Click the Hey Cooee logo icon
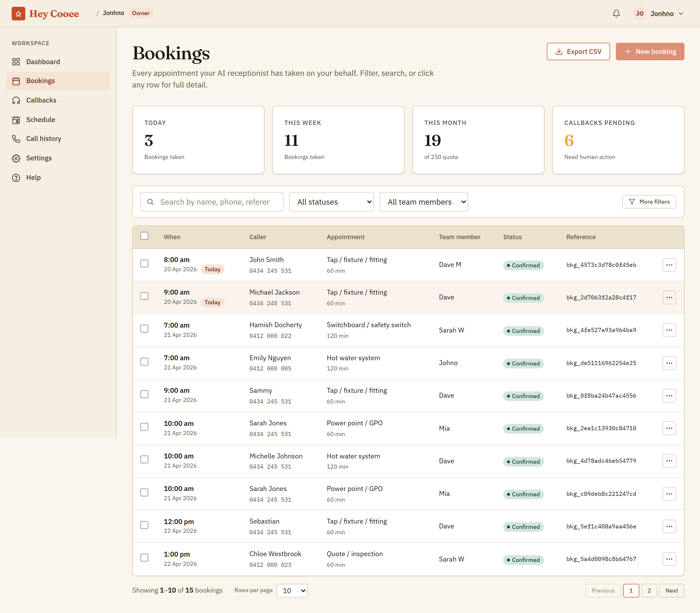This screenshot has width=700, height=613. click(18, 13)
